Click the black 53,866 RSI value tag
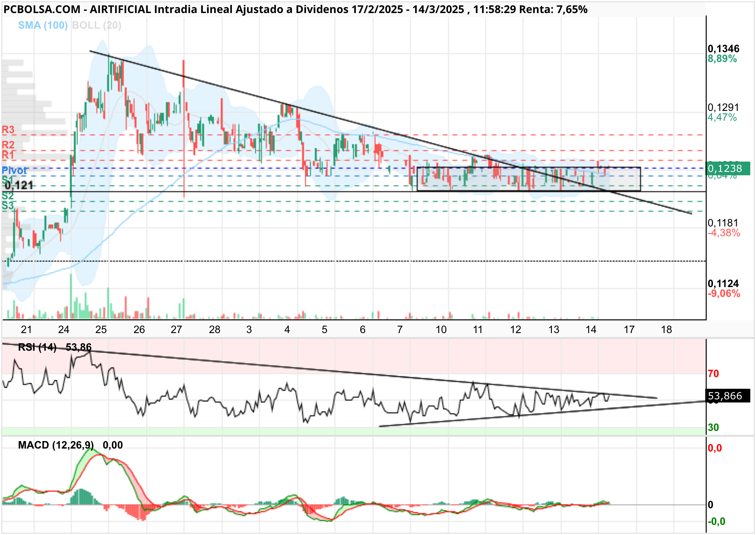Image resolution: width=756 pixels, height=535 pixels. 727,396
